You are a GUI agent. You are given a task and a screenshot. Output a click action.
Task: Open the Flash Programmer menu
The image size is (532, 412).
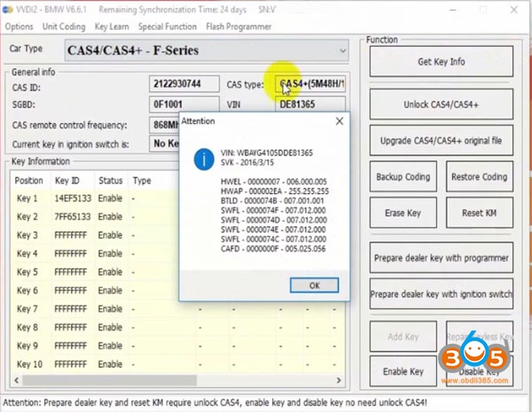239,27
